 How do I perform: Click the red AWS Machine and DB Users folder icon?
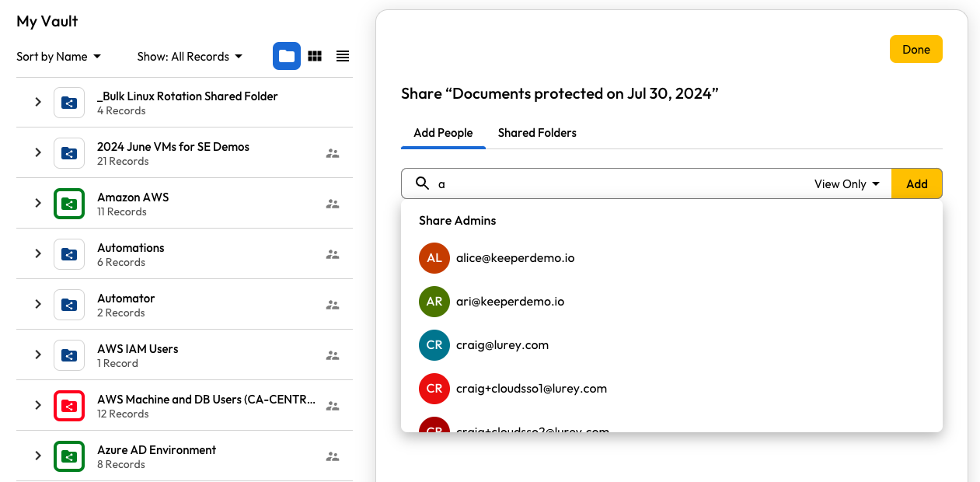[69, 406]
